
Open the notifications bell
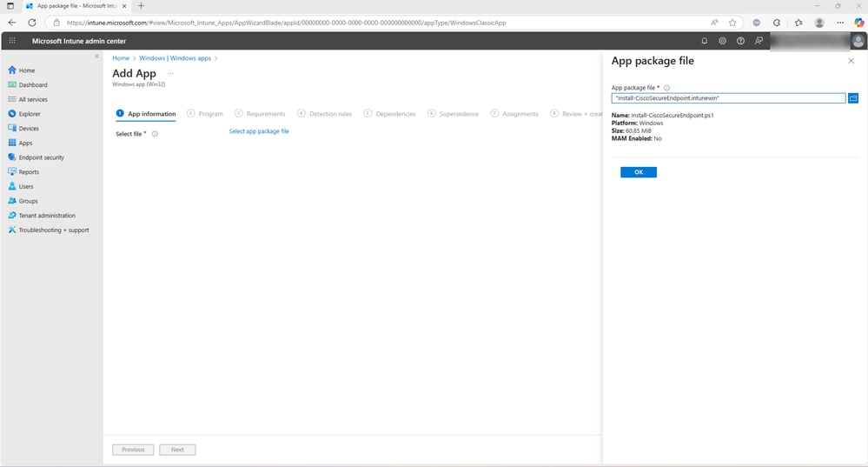tap(704, 41)
